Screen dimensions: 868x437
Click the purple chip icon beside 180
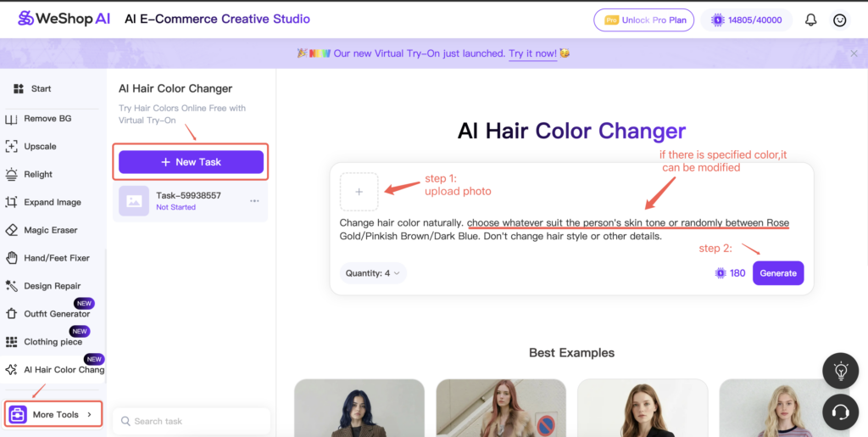point(721,273)
